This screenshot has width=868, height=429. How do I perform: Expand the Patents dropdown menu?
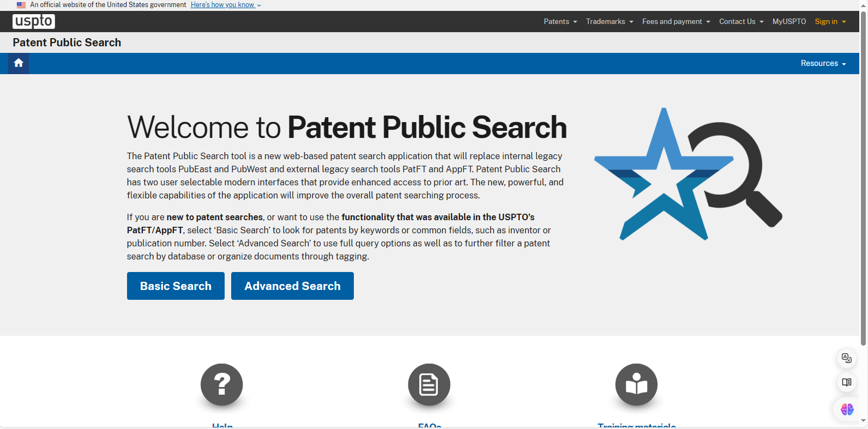(x=560, y=22)
